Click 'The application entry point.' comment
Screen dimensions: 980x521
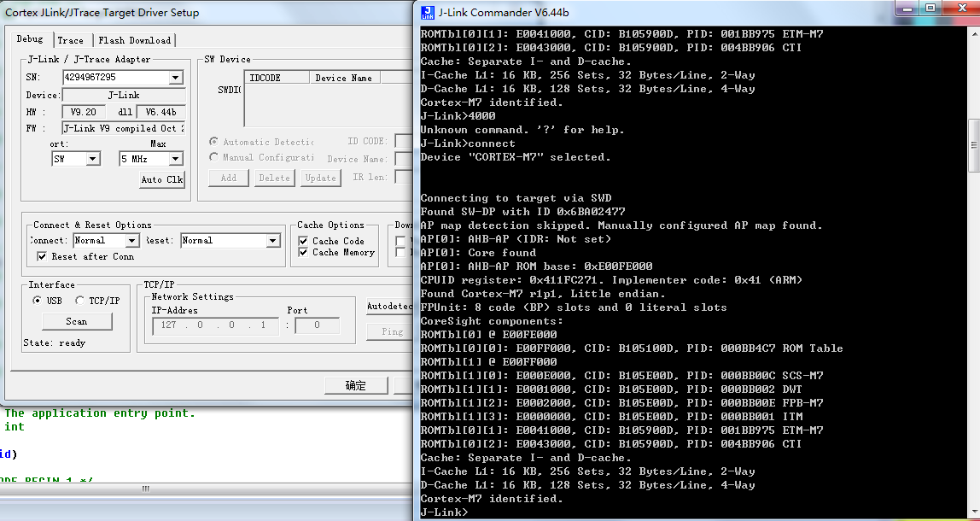[x=100, y=413]
